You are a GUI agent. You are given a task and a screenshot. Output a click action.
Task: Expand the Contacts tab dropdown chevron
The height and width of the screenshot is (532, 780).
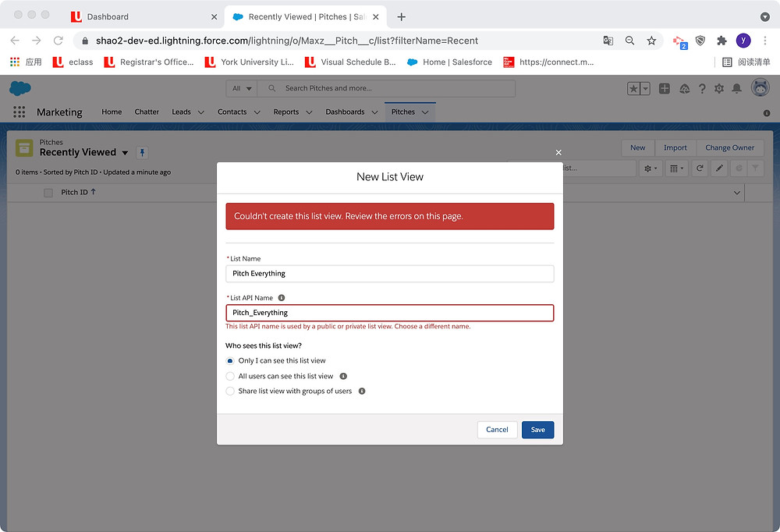pos(257,112)
